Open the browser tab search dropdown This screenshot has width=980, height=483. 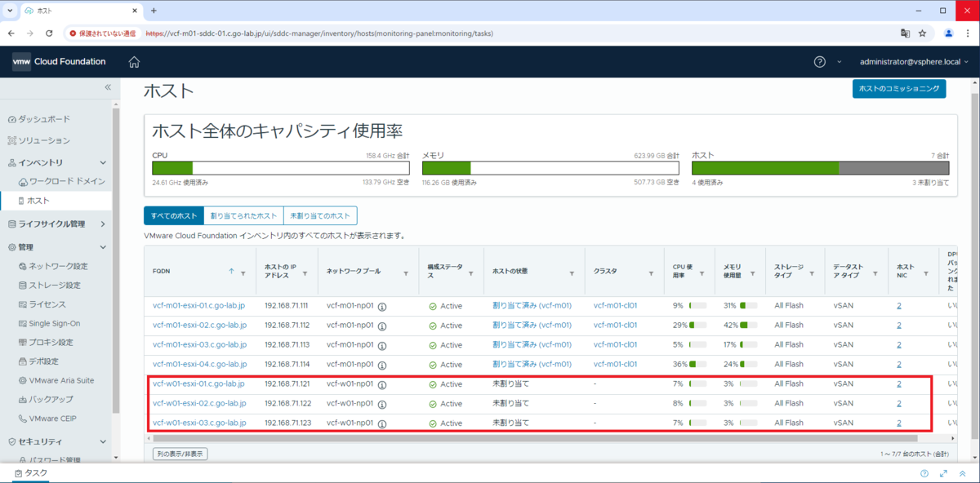[9, 11]
